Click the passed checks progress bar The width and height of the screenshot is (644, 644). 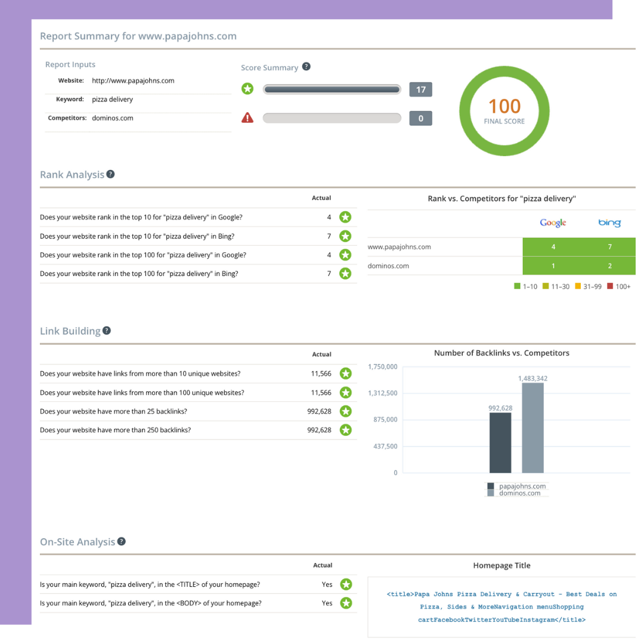pos(332,89)
